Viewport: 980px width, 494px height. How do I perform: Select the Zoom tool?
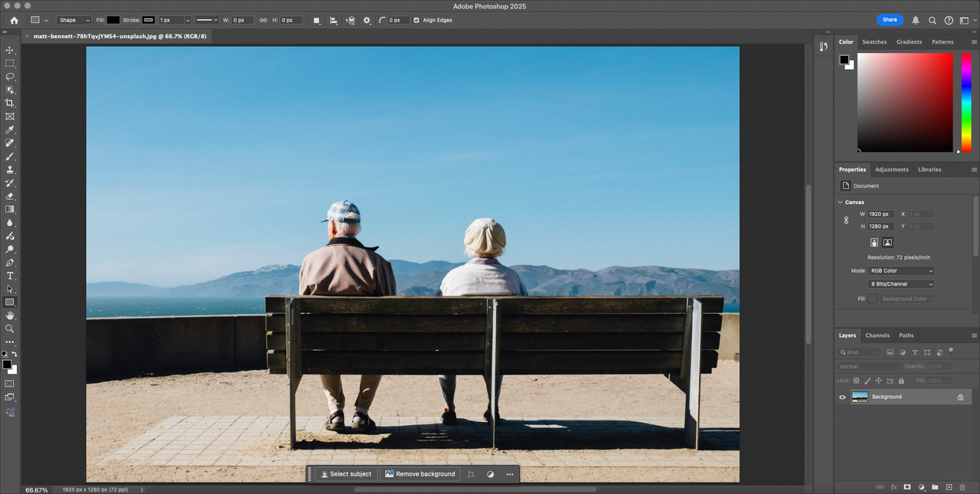[10, 329]
